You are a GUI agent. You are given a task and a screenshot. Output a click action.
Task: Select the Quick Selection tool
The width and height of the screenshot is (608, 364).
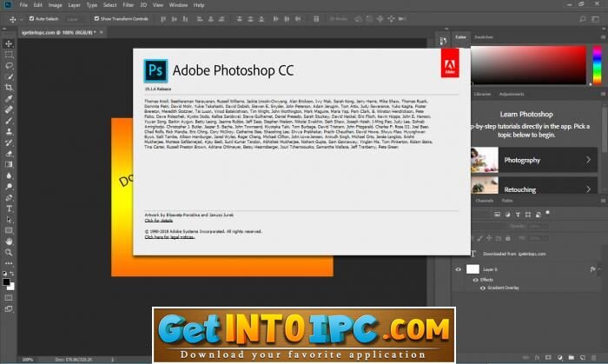tap(9, 76)
